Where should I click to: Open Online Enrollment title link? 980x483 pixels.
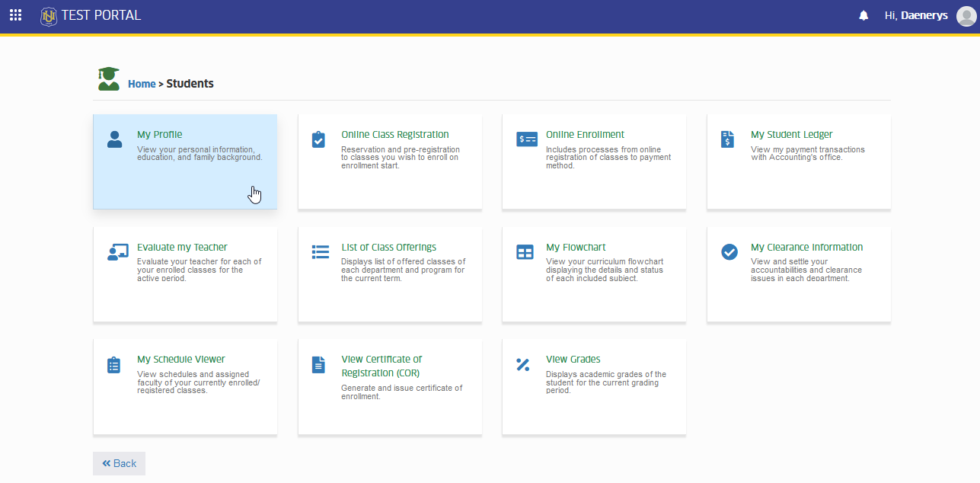pos(585,135)
